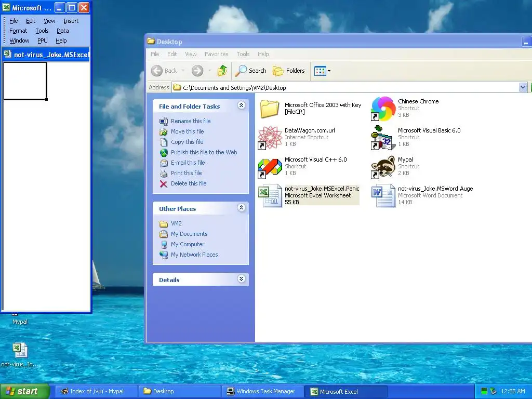Viewport: 532px width, 399px height.
Task: Click Publish this file to the Web
Action: [x=204, y=152]
